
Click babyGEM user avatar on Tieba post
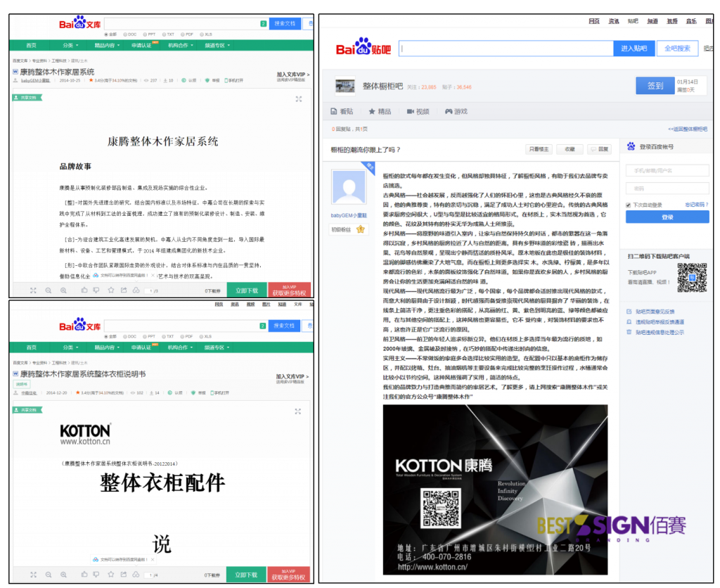pyautogui.click(x=349, y=186)
